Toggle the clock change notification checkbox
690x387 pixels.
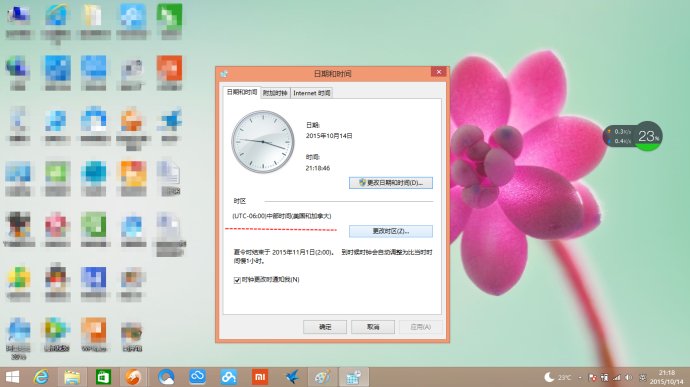click(237, 280)
